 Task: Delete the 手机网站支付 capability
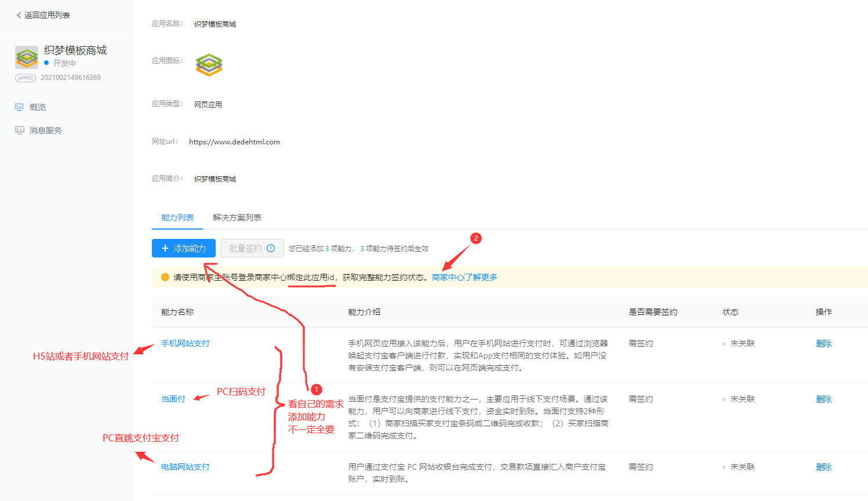(823, 343)
